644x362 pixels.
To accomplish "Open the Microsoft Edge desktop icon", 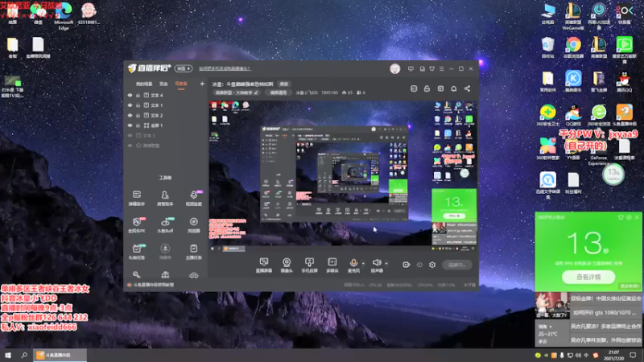I will [64, 16].
